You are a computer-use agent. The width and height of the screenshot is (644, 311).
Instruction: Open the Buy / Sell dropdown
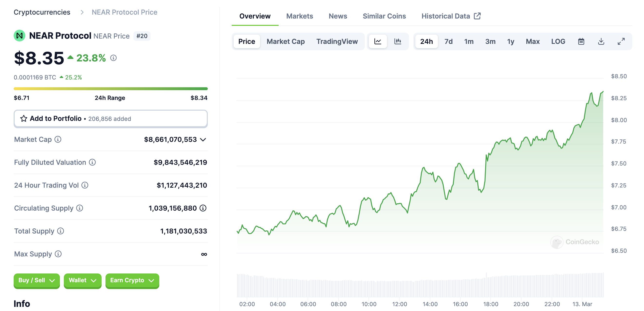[x=37, y=281]
